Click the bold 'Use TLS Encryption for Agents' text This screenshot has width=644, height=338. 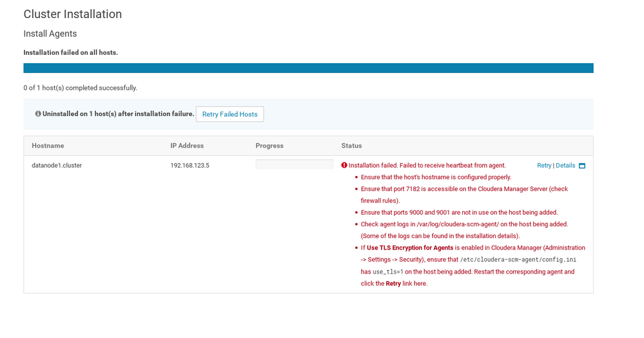click(410, 248)
